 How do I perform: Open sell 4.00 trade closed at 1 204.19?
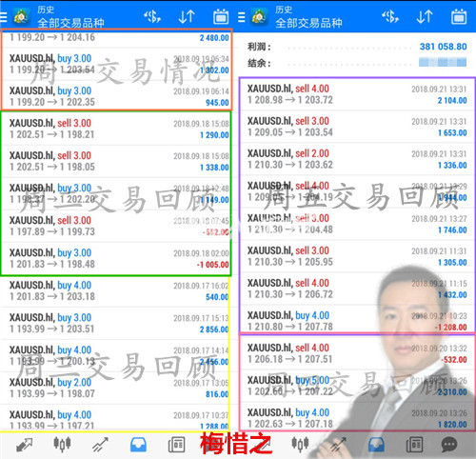(x=357, y=191)
